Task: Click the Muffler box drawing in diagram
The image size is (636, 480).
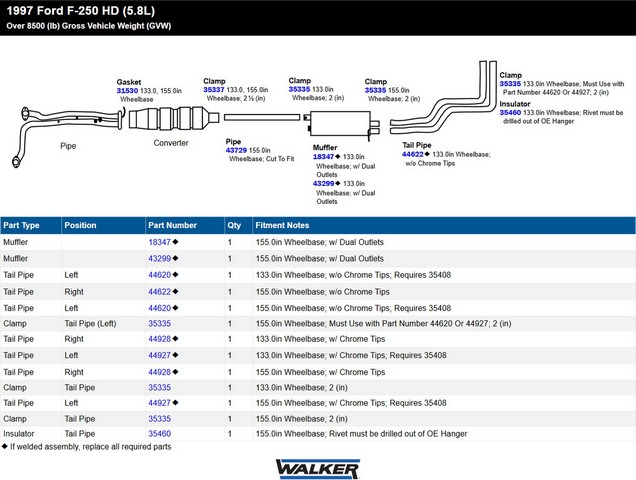Action: (342, 124)
